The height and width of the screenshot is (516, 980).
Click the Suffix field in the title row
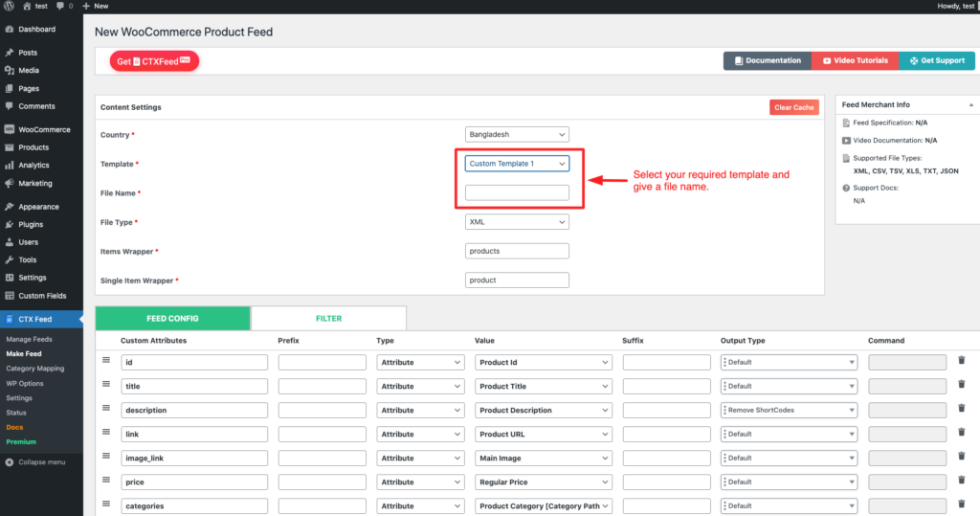click(666, 387)
